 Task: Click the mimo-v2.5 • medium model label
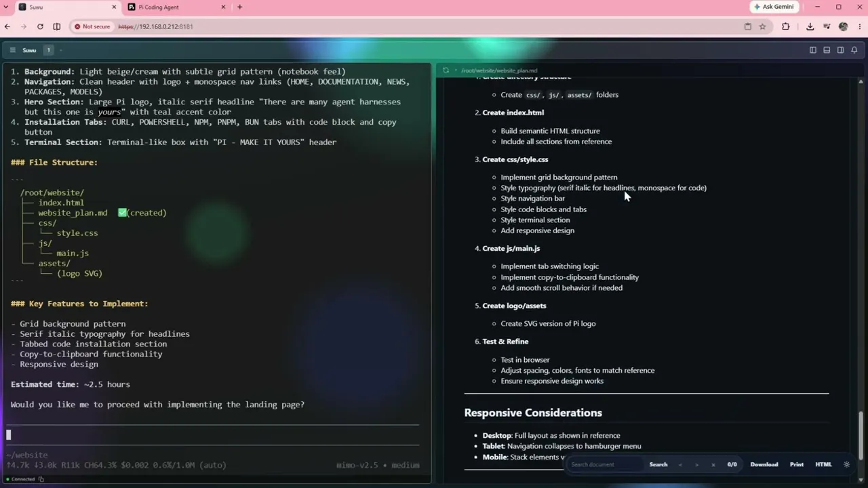click(378, 465)
